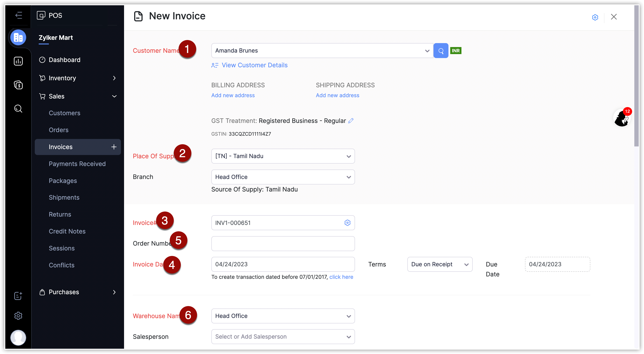Click the plus icon beside Invoices
This screenshot has width=644, height=354.
(114, 147)
